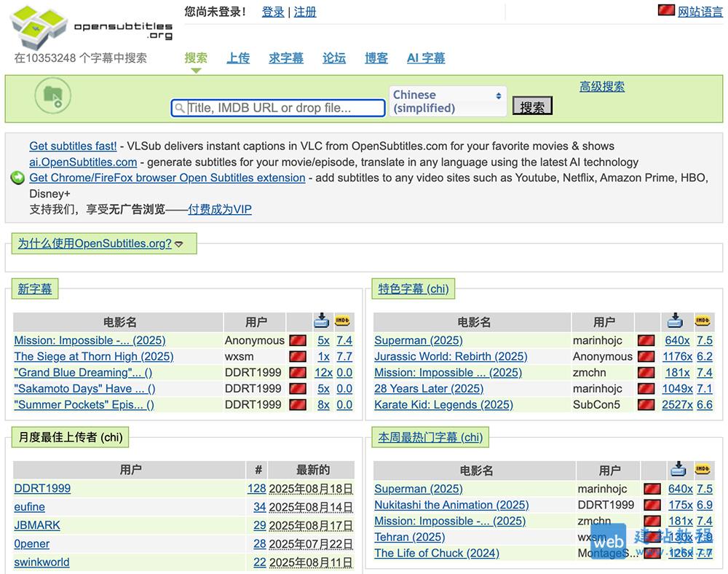728x574 pixels.
Task: Click the 7.7 rating for Thorn High
Action: 344,357
